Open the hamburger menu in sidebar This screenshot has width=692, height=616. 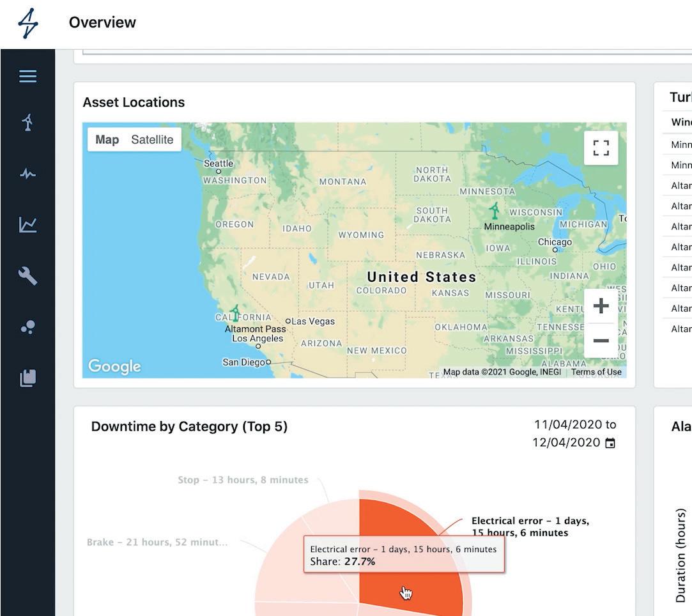(27, 77)
